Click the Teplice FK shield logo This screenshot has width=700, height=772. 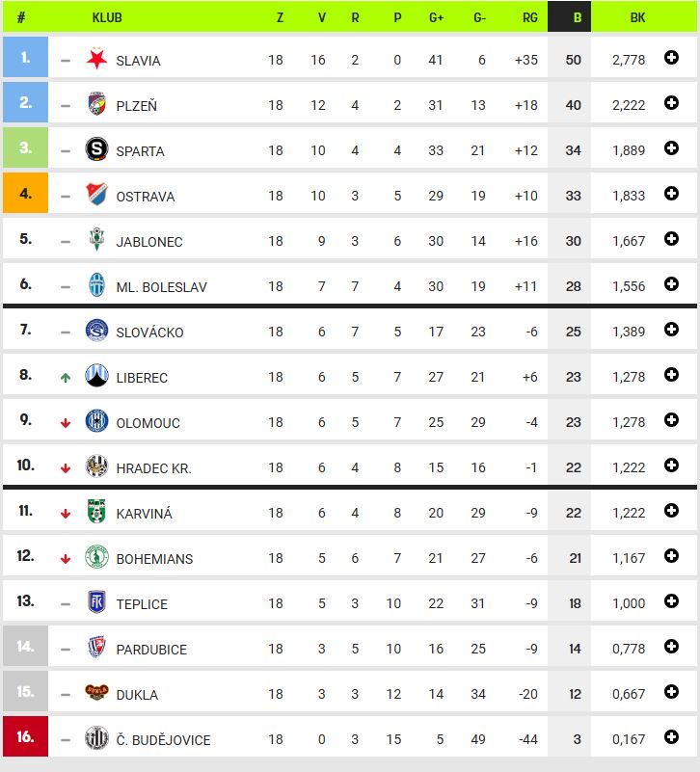tap(96, 601)
